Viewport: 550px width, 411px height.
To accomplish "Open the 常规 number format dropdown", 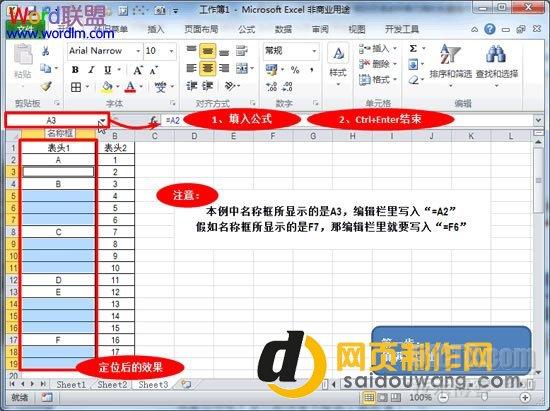I will tap(314, 51).
